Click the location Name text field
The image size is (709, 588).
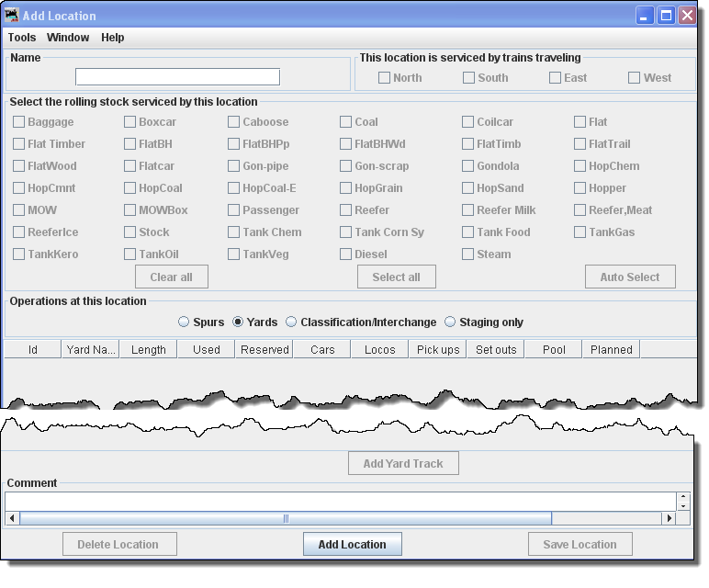click(x=177, y=77)
